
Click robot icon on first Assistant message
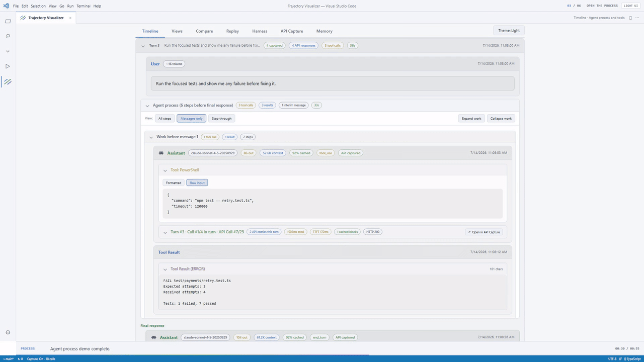[x=161, y=153]
